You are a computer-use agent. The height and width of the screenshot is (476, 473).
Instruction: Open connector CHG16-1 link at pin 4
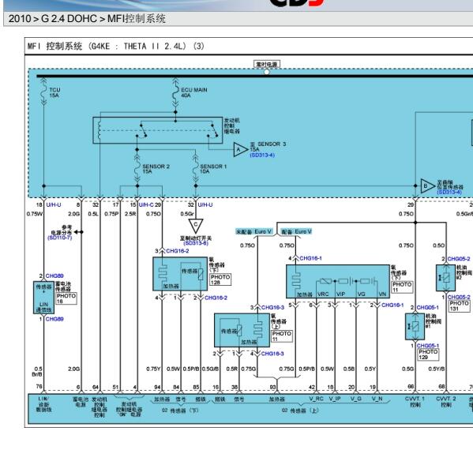(310, 258)
